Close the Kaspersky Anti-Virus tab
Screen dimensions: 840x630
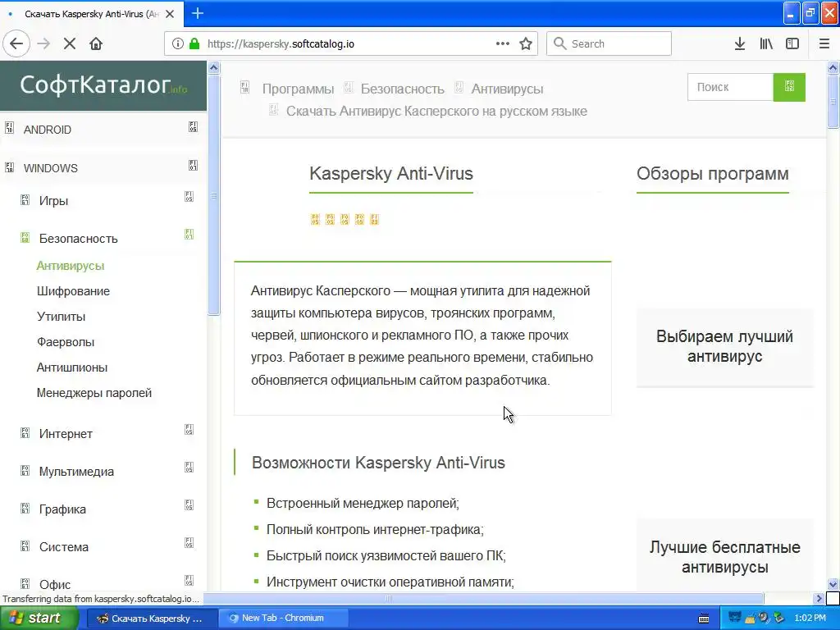pos(170,14)
